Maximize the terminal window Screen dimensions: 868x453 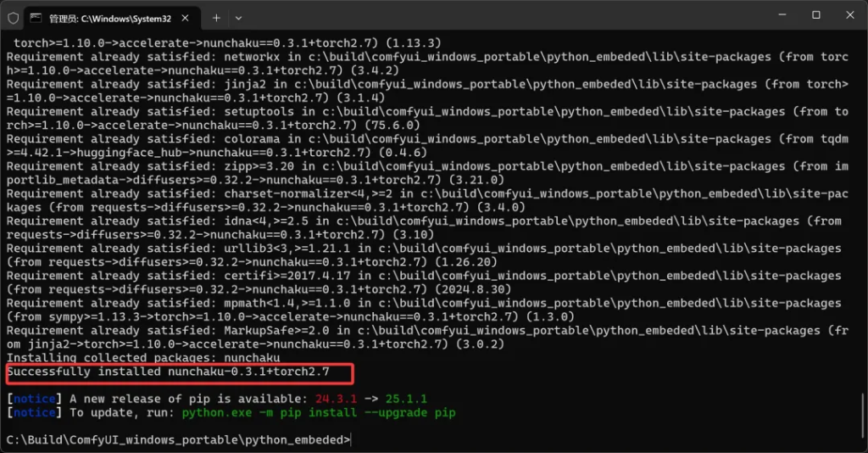coord(816,15)
